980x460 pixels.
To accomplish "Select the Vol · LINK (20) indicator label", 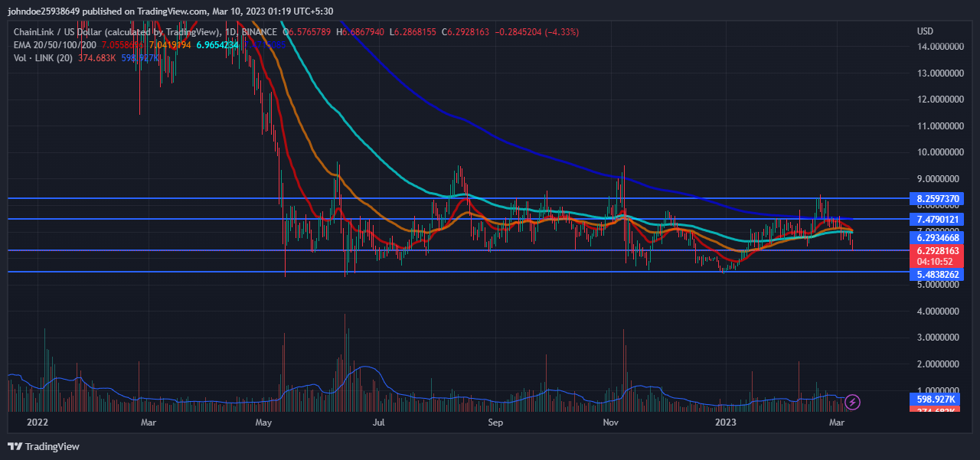I will pyautogui.click(x=44, y=58).
